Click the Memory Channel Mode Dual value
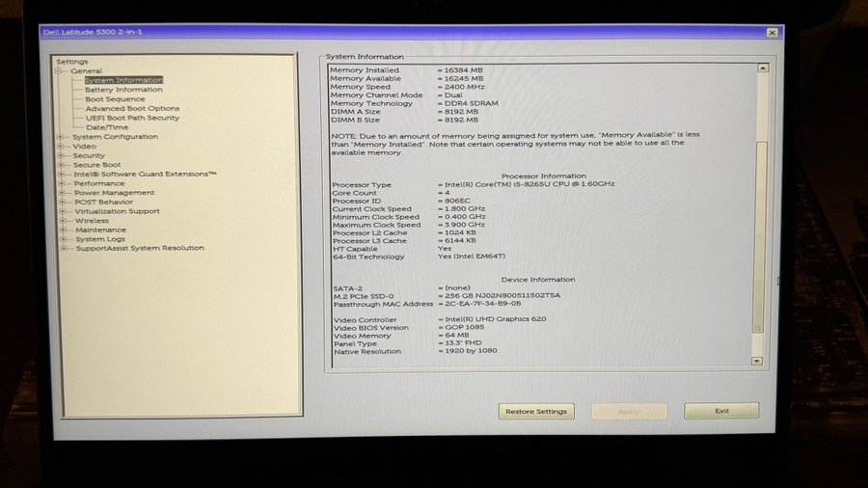The height and width of the screenshot is (488, 868). click(453, 95)
